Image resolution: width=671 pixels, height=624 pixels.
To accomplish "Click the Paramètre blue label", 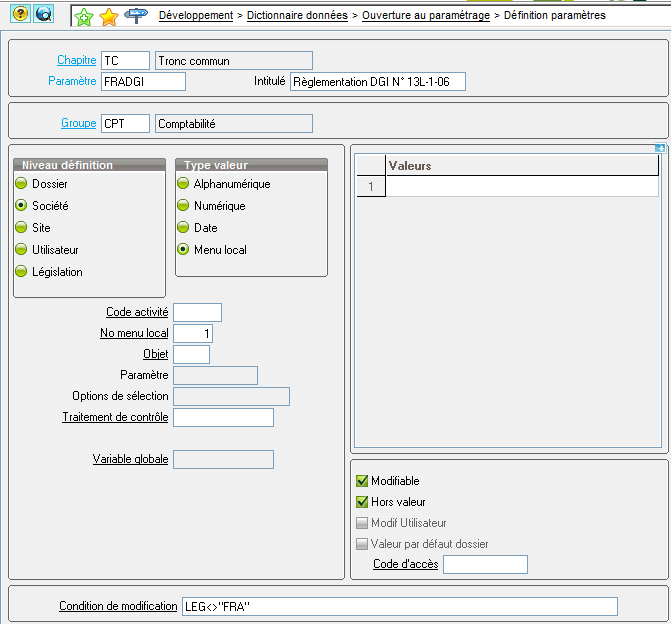I will tap(72, 81).
